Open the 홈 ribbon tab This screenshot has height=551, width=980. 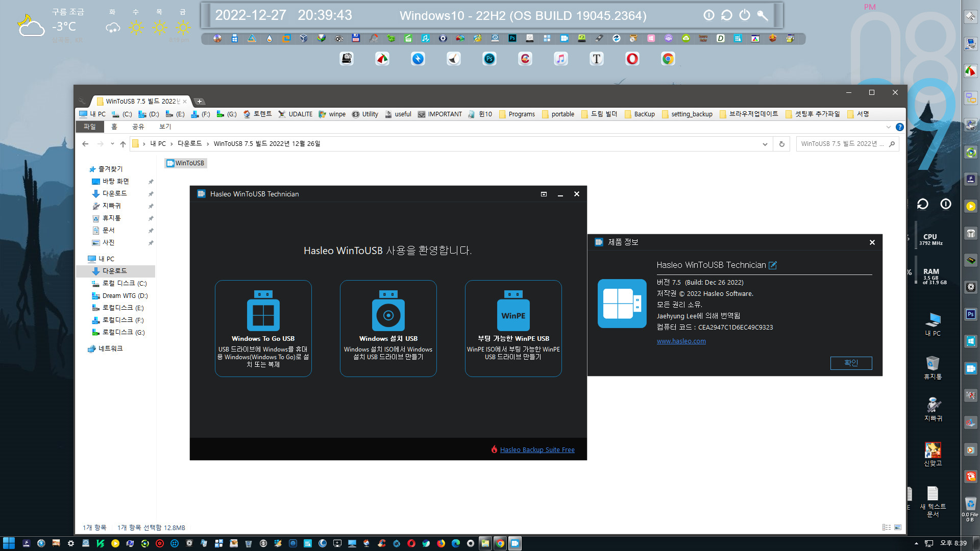coord(114,127)
